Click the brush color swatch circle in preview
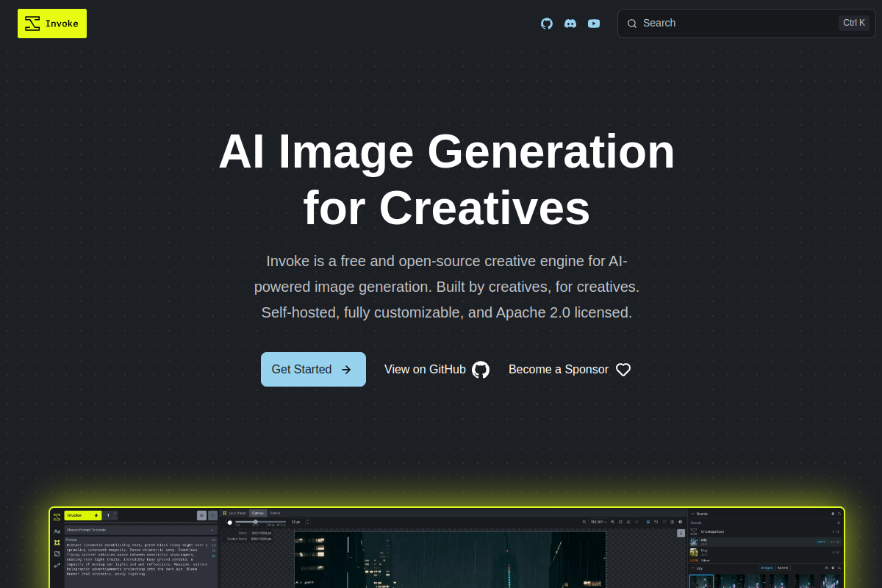 tap(229, 522)
